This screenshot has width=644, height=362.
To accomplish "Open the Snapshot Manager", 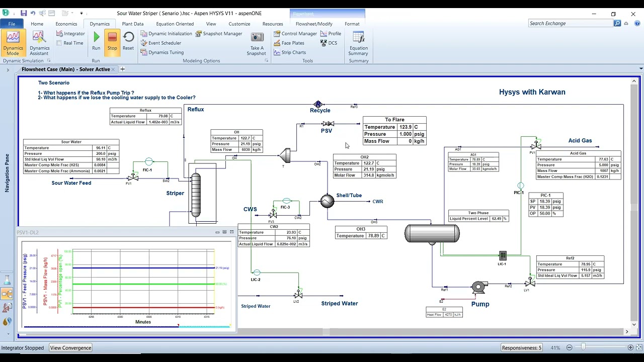I will 219,34.
